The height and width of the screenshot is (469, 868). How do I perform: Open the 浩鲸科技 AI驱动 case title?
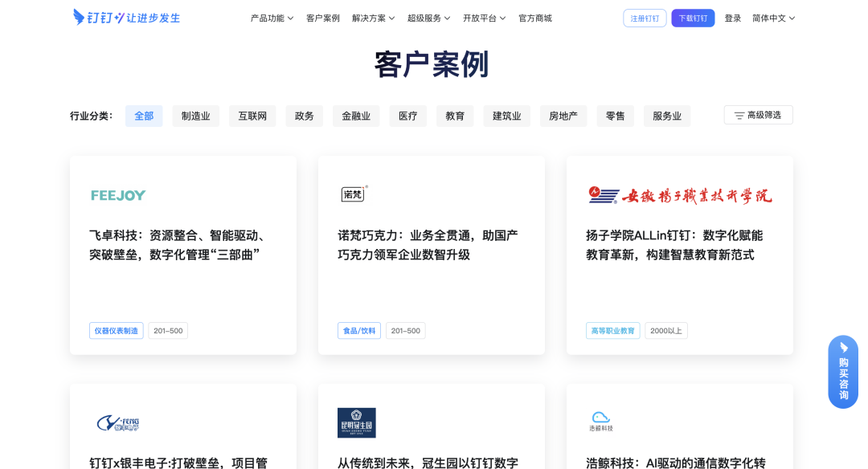tap(676, 463)
